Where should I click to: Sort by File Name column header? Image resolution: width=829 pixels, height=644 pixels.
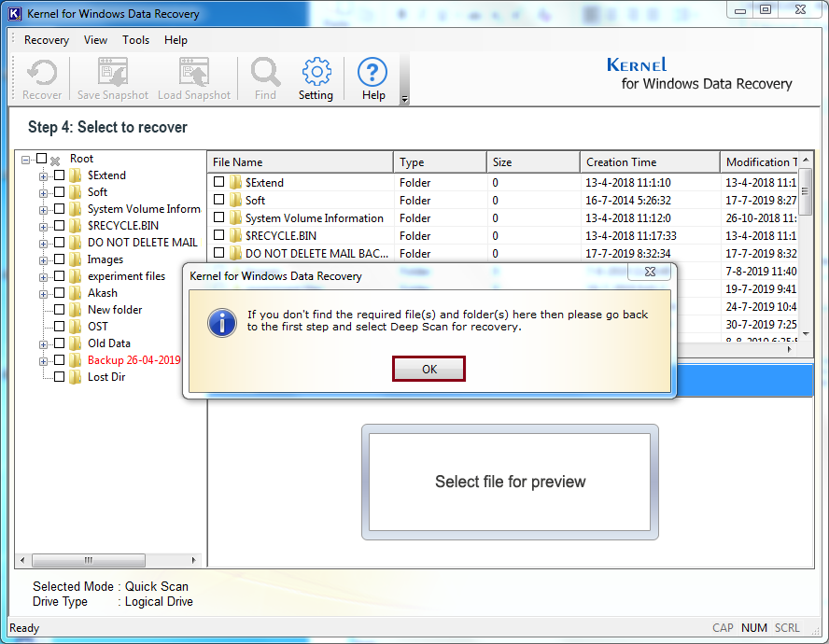[301, 162]
